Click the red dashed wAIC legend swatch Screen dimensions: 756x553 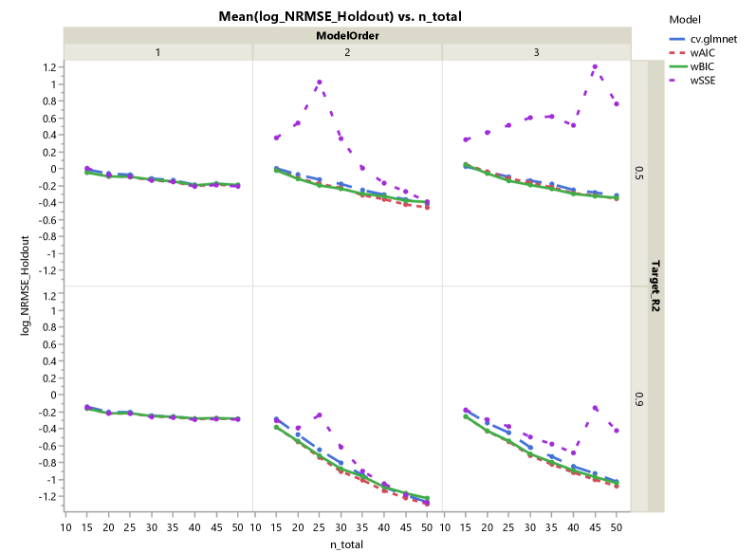[677, 53]
